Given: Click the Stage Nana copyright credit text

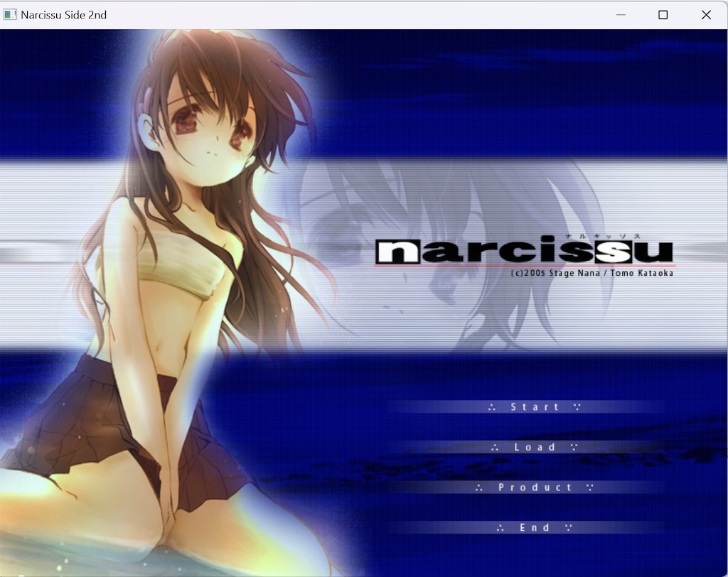Looking at the screenshot, I should pyautogui.click(x=562, y=272).
